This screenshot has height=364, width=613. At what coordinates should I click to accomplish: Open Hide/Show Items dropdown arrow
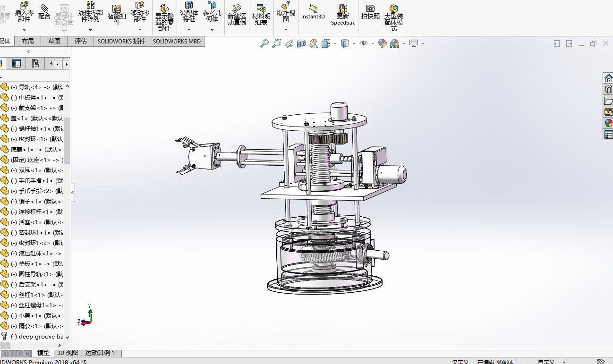(373, 43)
